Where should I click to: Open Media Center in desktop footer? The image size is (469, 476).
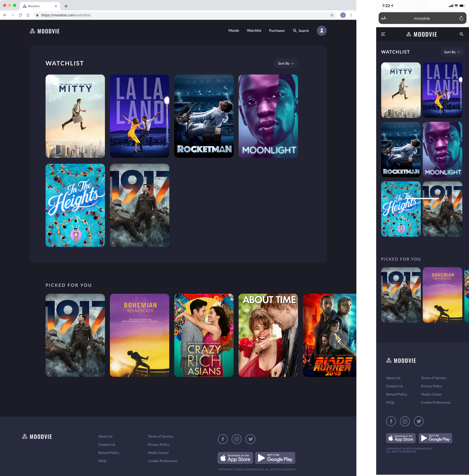[x=158, y=453]
